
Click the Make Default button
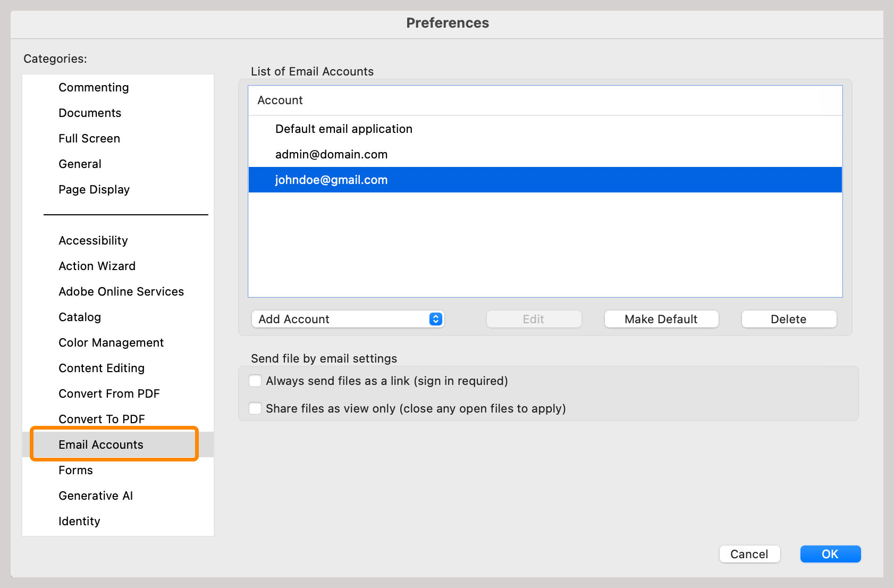(x=661, y=319)
